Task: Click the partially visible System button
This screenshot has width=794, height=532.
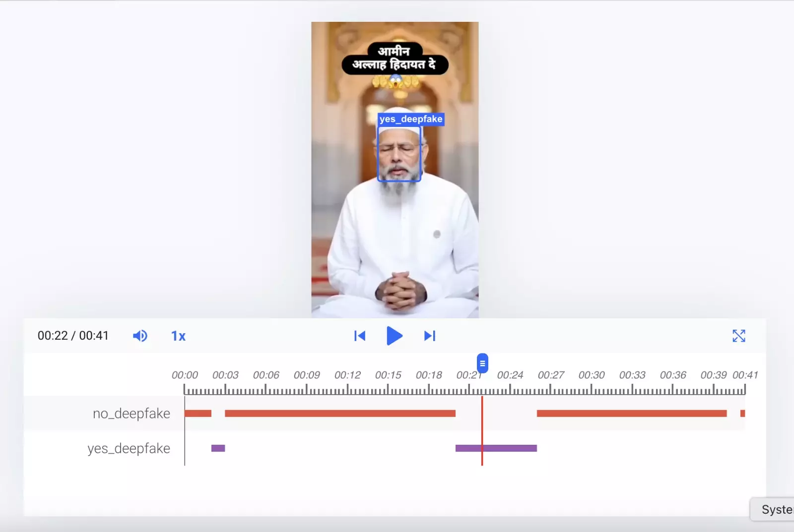Action: [772, 509]
